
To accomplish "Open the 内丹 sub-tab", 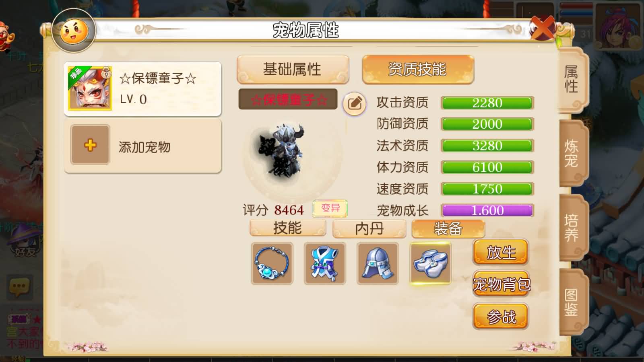I will point(369,229).
